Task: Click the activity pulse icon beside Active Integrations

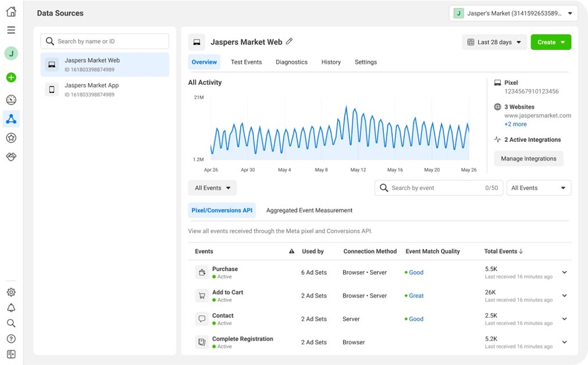Action: [498, 139]
